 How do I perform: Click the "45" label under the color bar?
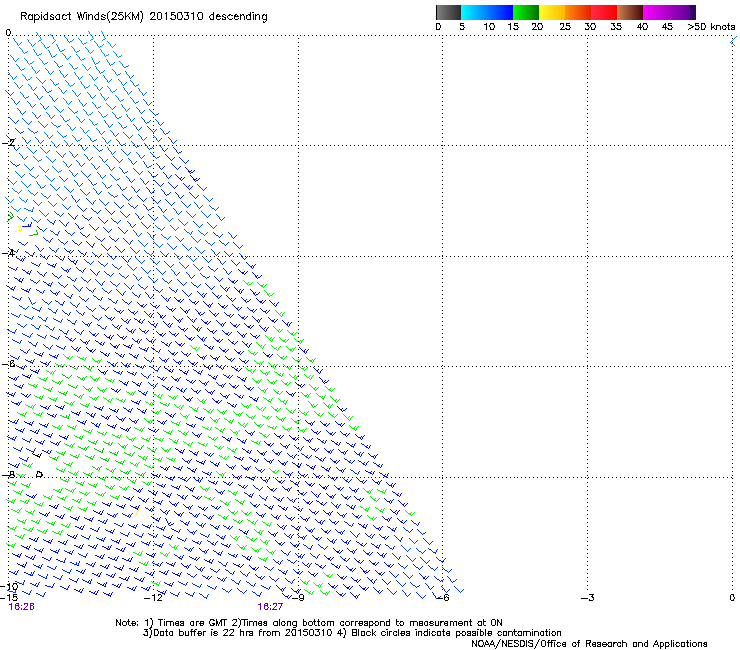click(x=667, y=27)
